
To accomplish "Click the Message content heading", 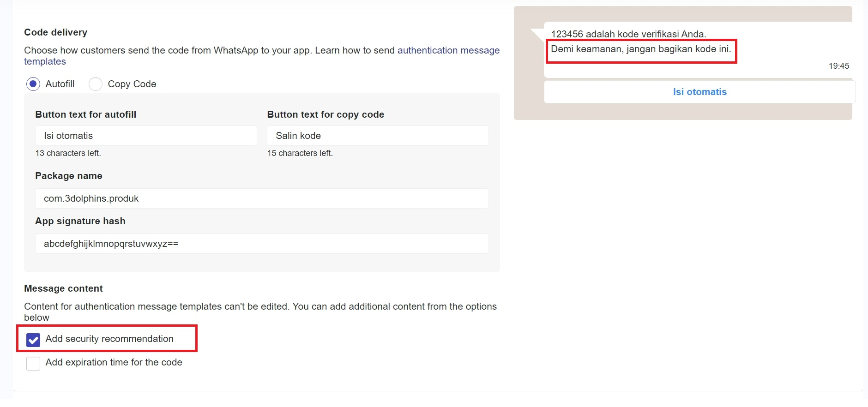I will point(64,288).
